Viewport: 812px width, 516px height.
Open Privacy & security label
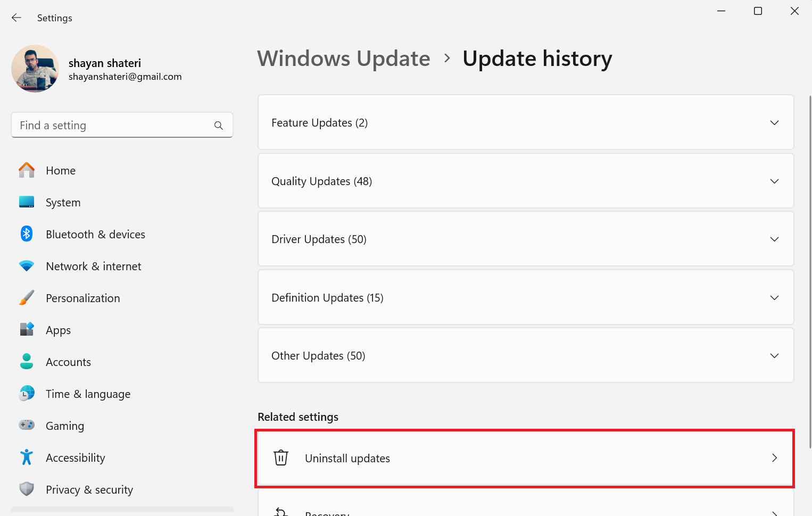click(89, 490)
